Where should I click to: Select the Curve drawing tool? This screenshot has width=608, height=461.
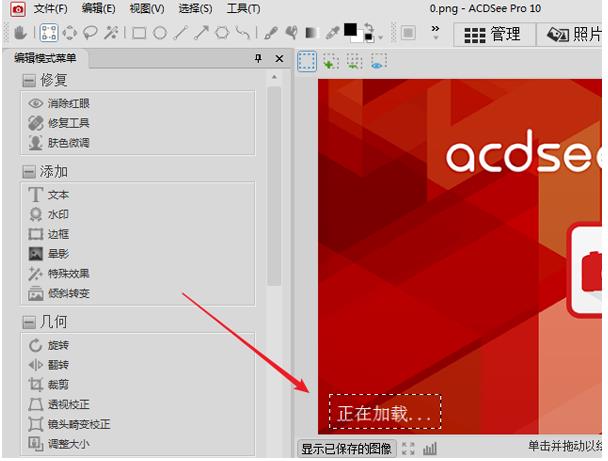coord(243,33)
